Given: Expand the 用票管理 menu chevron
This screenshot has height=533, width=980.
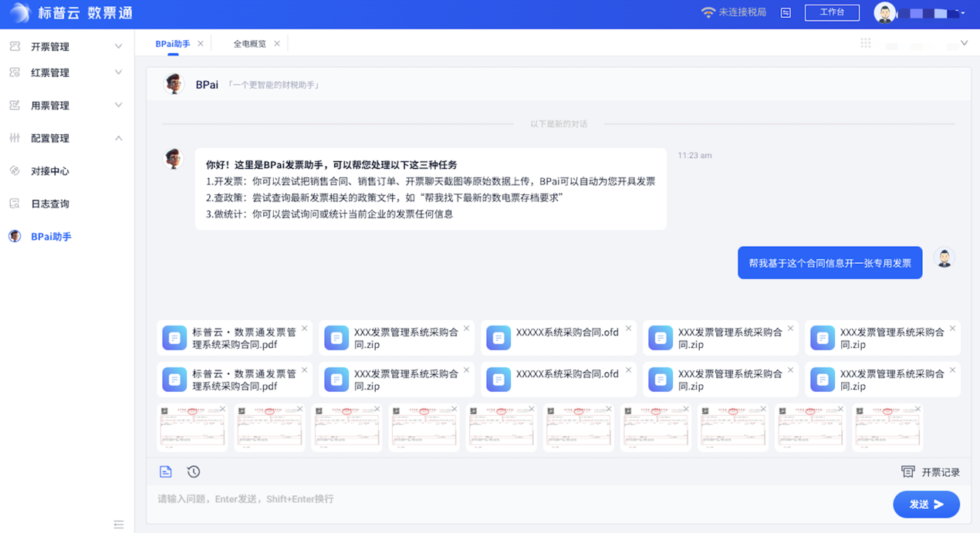Looking at the screenshot, I should click(118, 106).
